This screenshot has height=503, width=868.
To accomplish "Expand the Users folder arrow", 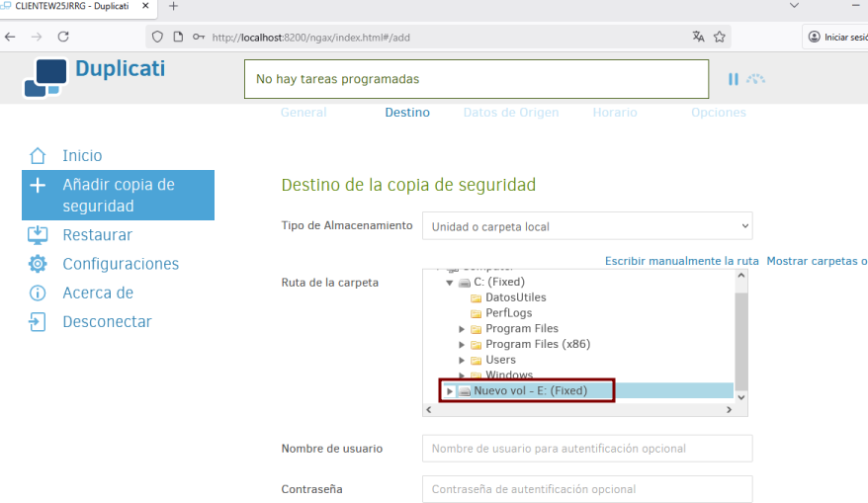I will [x=462, y=360].
